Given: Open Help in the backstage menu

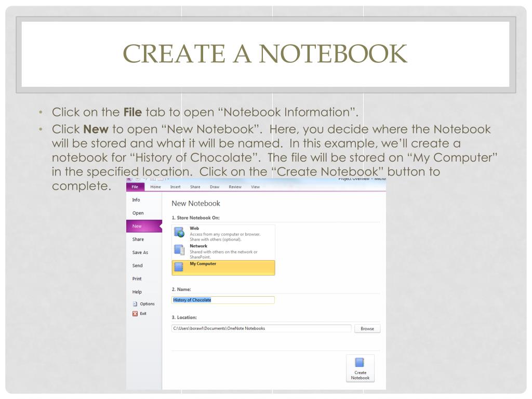Looking at the screenshot, I should [x=137, y=292].
